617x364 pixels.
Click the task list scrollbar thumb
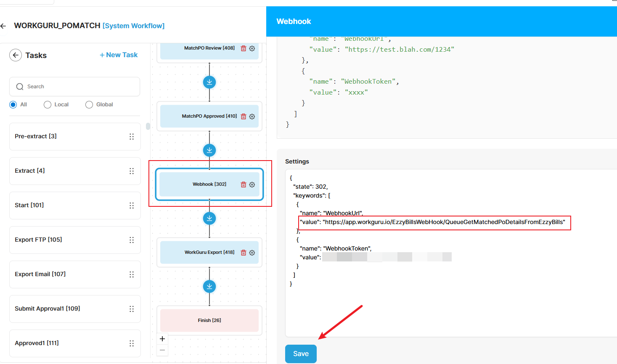point(148,126)
